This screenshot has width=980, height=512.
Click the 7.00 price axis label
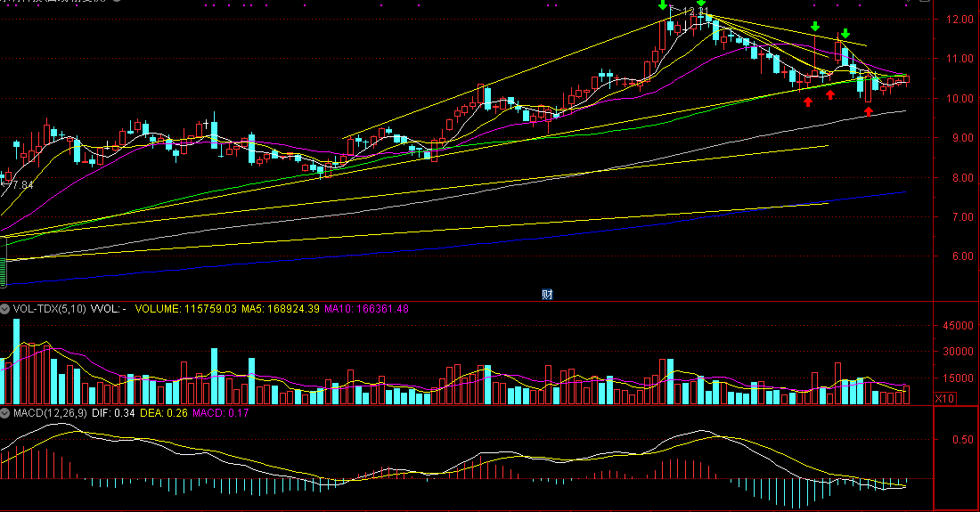coord(962,217)
